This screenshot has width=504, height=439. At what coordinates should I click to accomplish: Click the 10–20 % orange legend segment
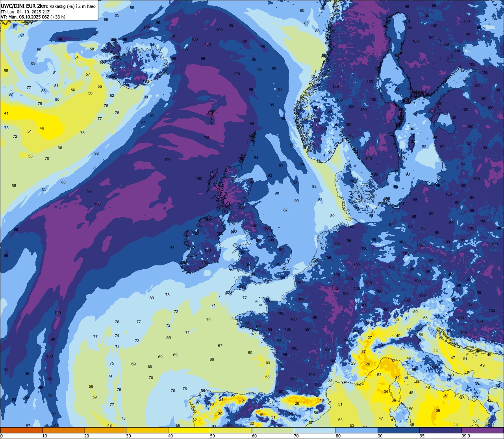[x=63, y=430]
